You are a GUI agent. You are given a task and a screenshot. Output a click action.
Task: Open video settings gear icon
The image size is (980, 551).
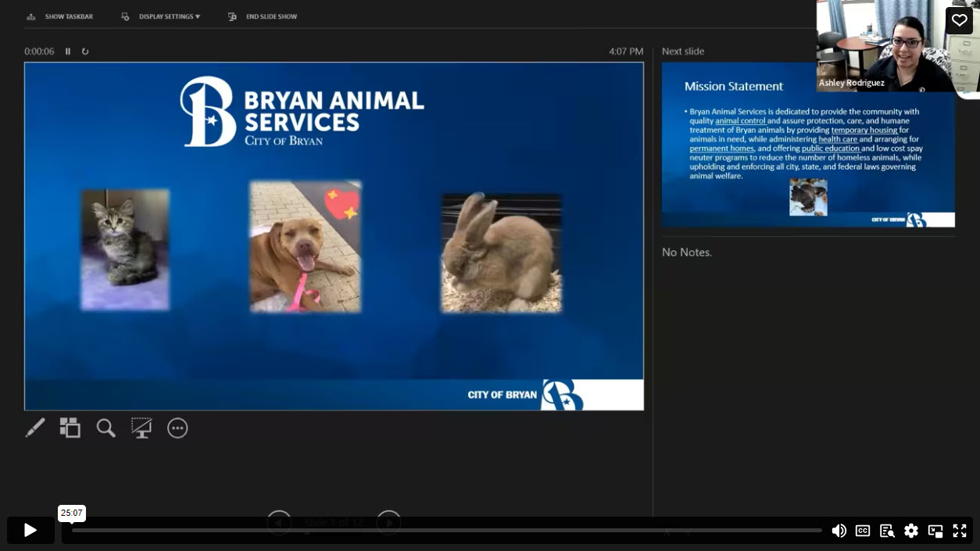[911, 531]
